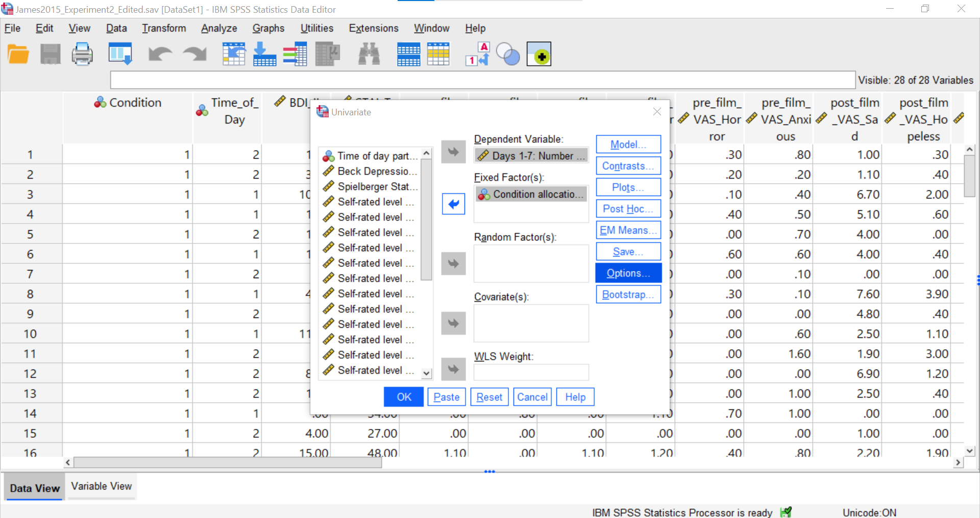Viewport: 980px width, 518px height.
Task: Click the Split File toolbar icon
Action: (x=409, y=54)
